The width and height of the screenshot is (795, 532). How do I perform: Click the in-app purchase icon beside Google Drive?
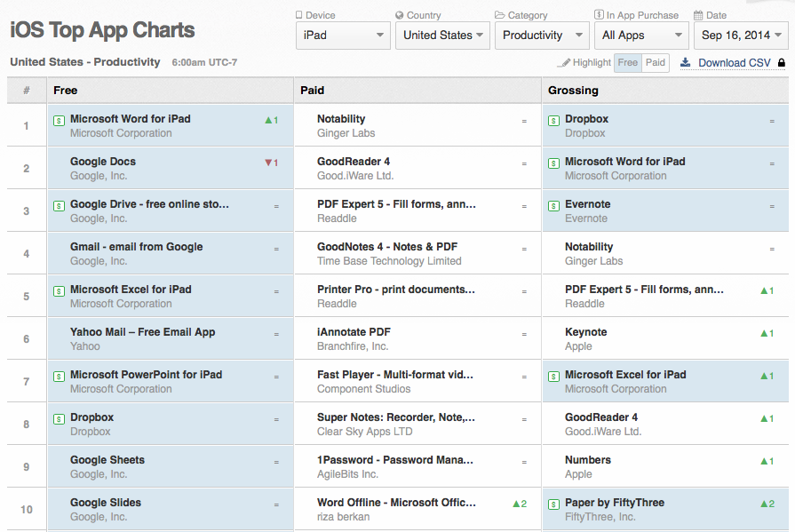pyautogui.click(x=60, y=206)
